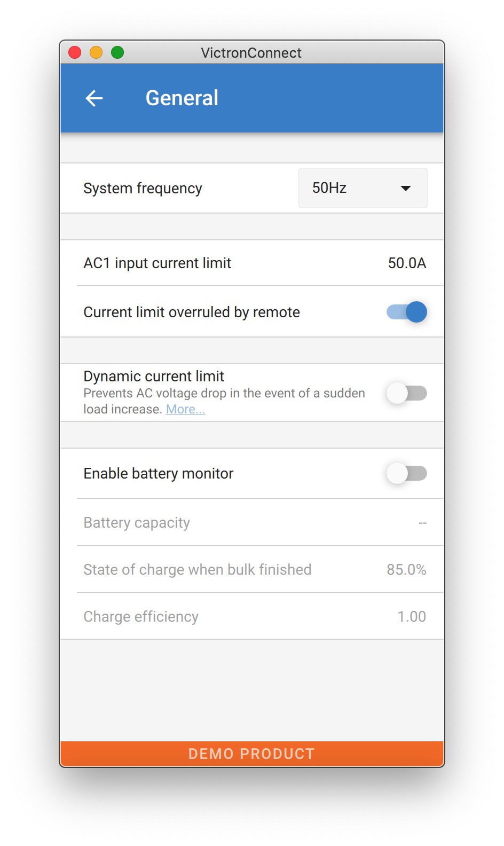Click the back arrow icon
This screenshot has height=846, width=504.
click(94, 98)
